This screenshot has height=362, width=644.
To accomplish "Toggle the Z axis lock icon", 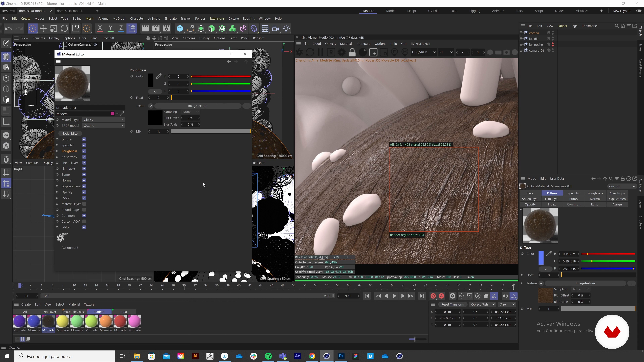I will [121, 28].
